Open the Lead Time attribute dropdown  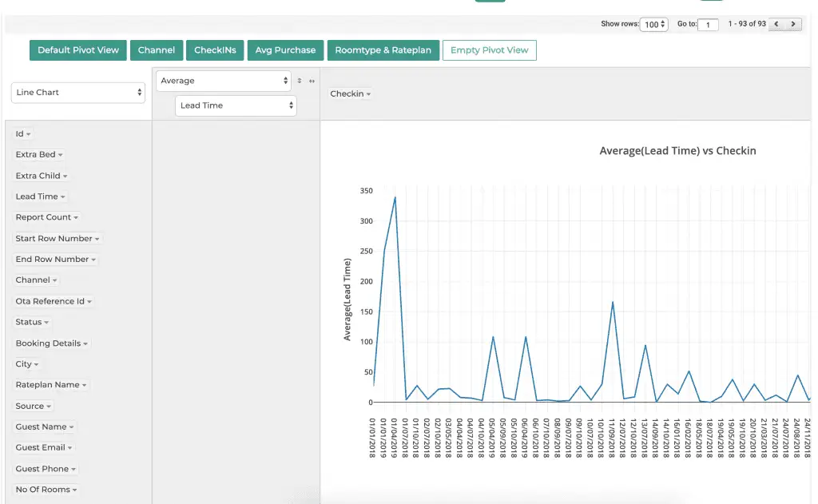pos(235,105)
